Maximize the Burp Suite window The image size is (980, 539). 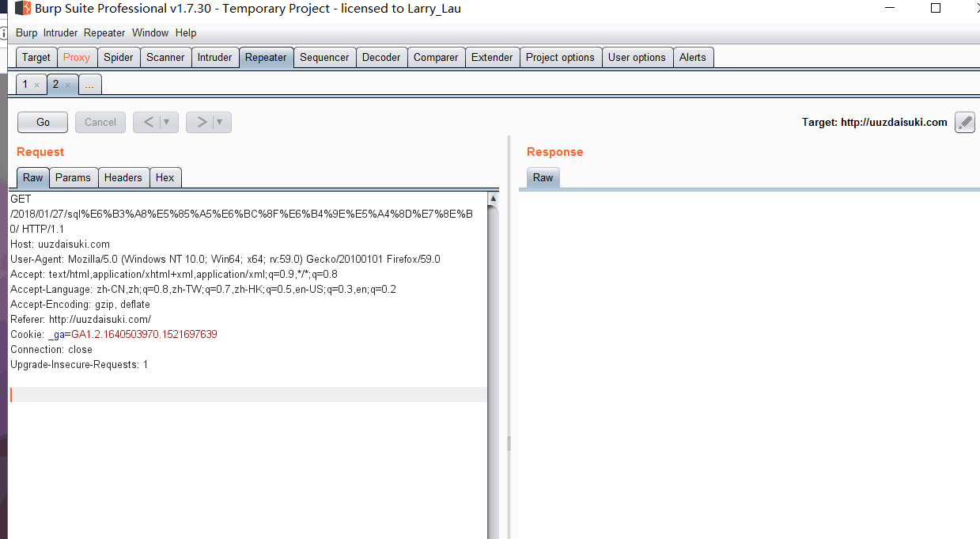tap(936, 8)
